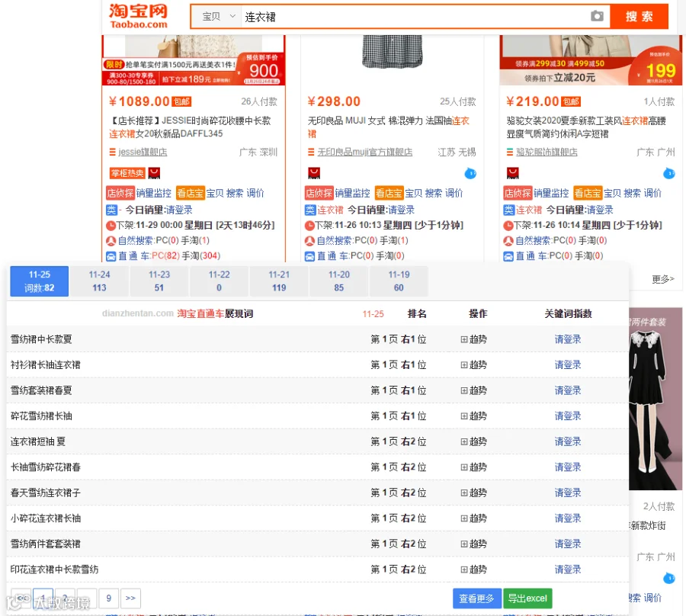
Task: Click the 店侦探 badge under JESSIE listing
Action: 120,193
